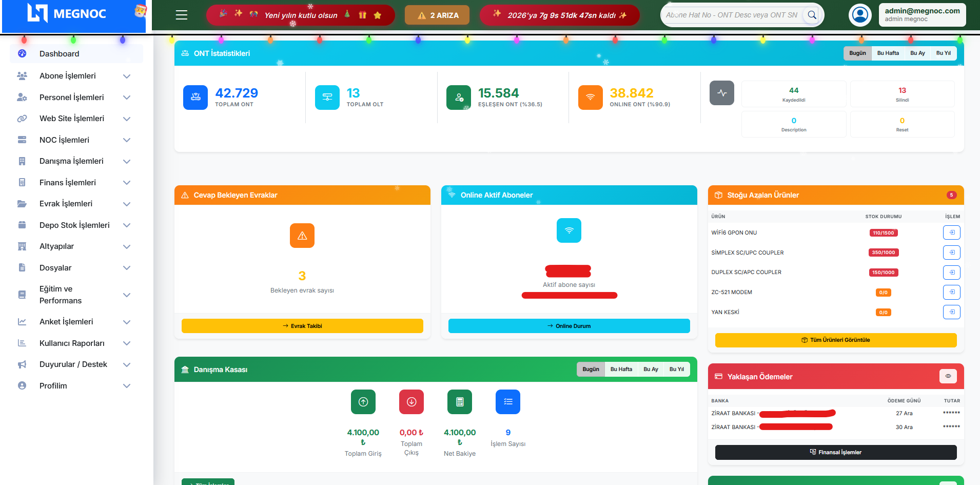Select Bu Yıl tab in ONT İstatistikleri
The height and width of the screenshot is (485, 980).
[943, 53]
